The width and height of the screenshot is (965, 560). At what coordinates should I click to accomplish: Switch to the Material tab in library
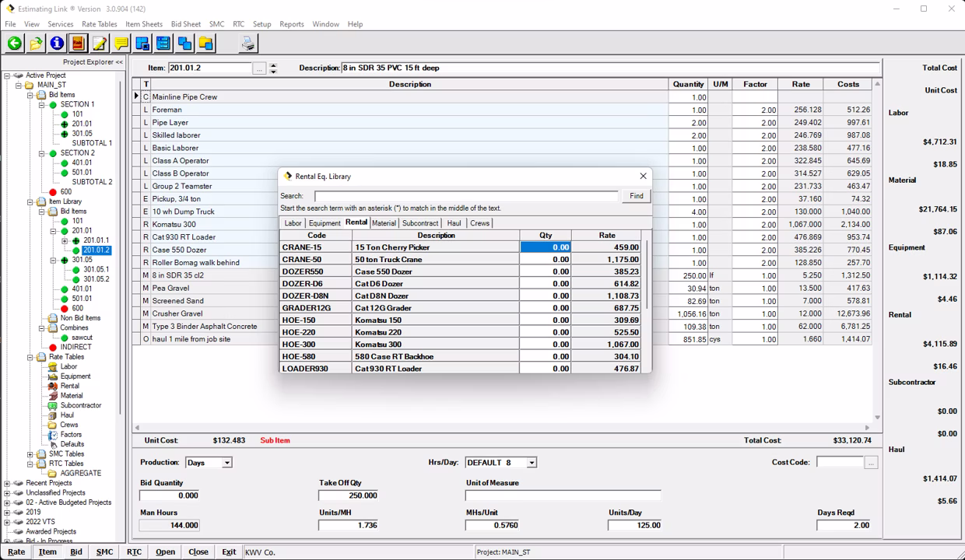point(384,223)
